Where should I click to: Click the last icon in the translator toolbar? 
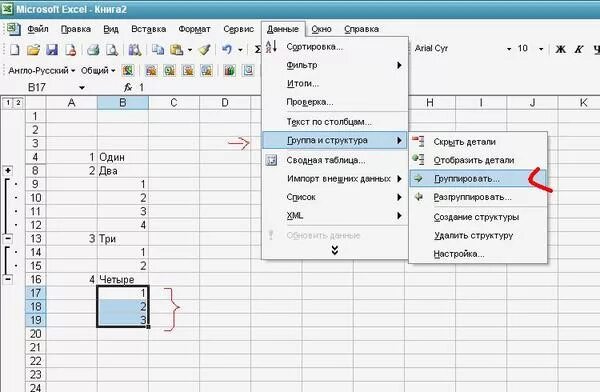(248, 70)
